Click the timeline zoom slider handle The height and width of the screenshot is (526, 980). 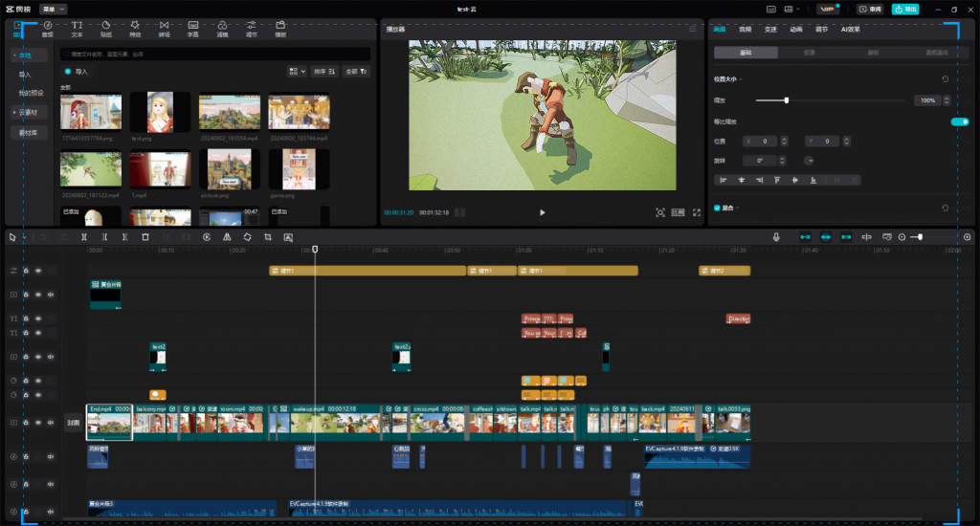point(920,237)
